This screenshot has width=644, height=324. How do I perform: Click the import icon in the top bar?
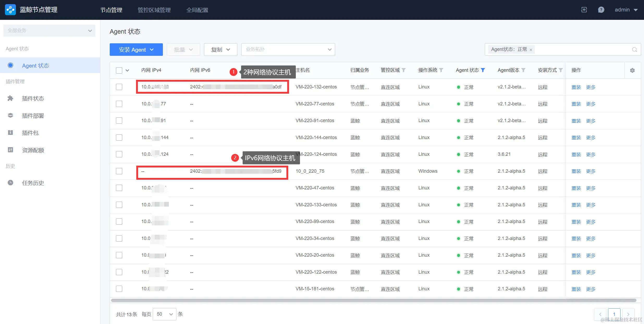coord(584,10)
